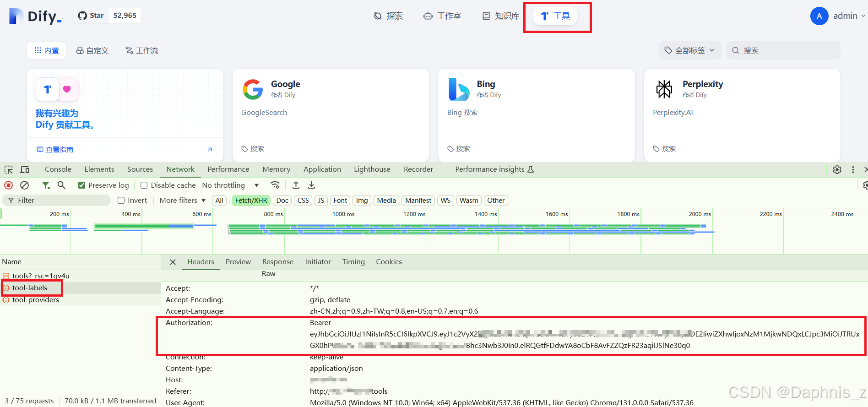The width and height of the screenshot is (868, 407).
Task: Open the DevTools more options menu
Action: click(x=853, y=170)
